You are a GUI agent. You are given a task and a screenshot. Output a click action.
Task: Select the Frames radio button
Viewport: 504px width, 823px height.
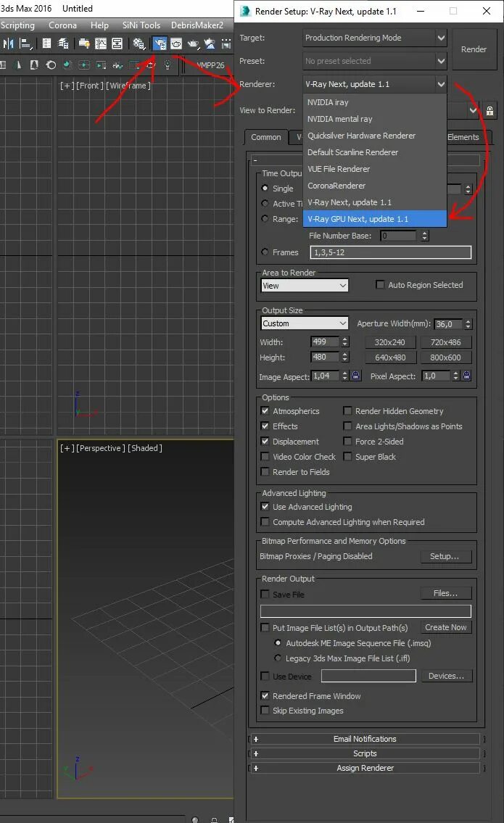point(265,252)
